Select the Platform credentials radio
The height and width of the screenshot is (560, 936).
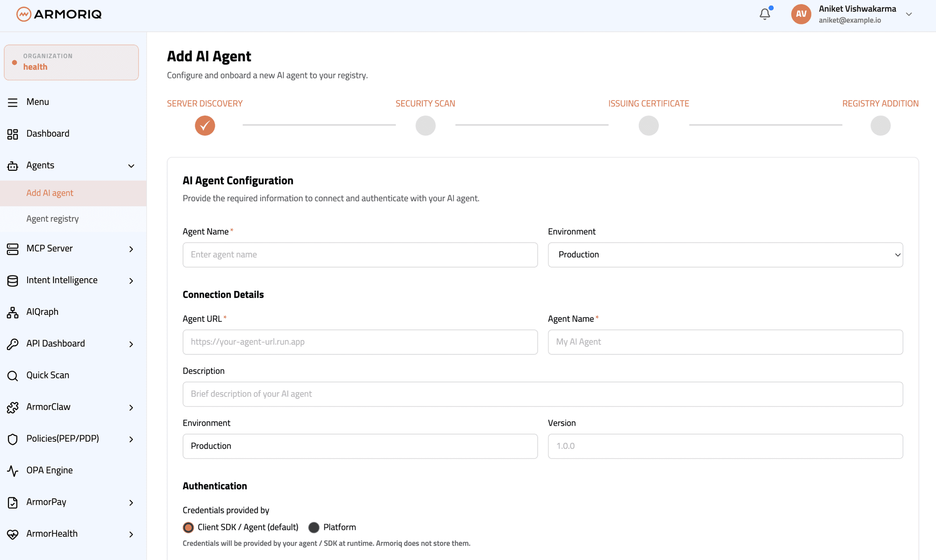coord(314,527)
